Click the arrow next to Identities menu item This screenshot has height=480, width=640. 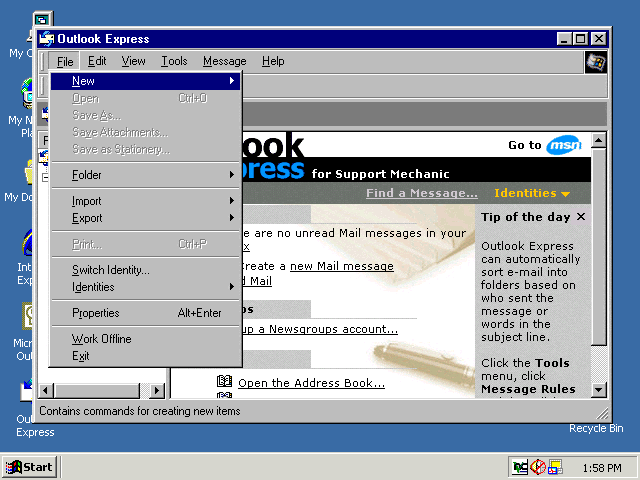coord(232,287)
